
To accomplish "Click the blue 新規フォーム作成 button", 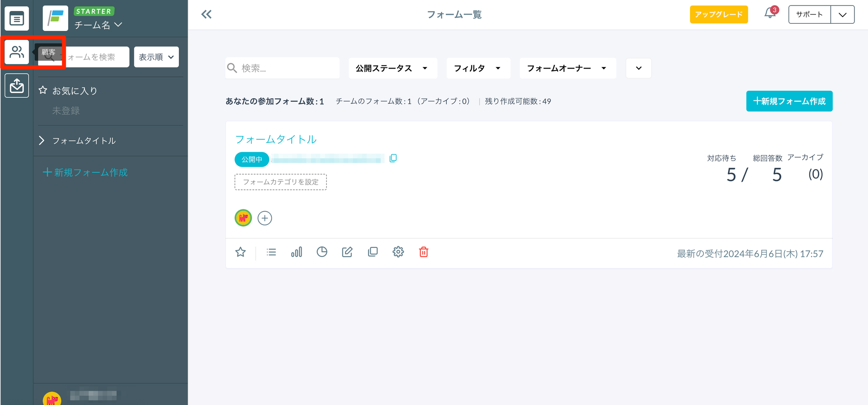I will tap(790, 101).
